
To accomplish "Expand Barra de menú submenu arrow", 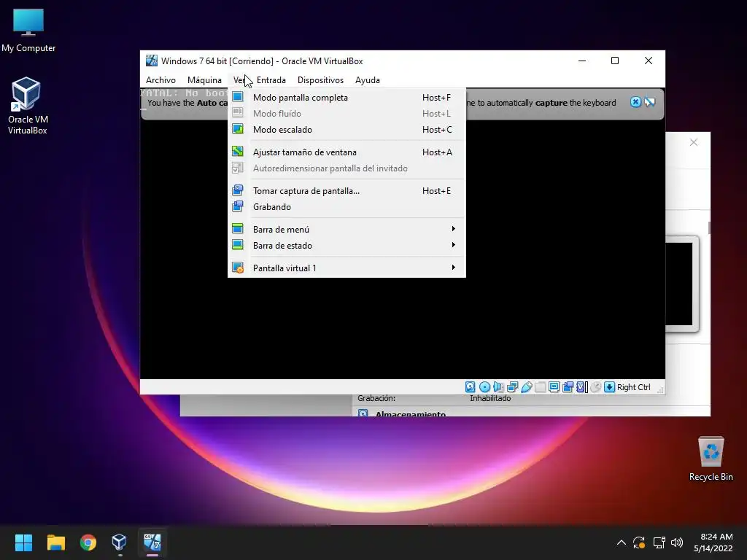I will click(454, 229).
